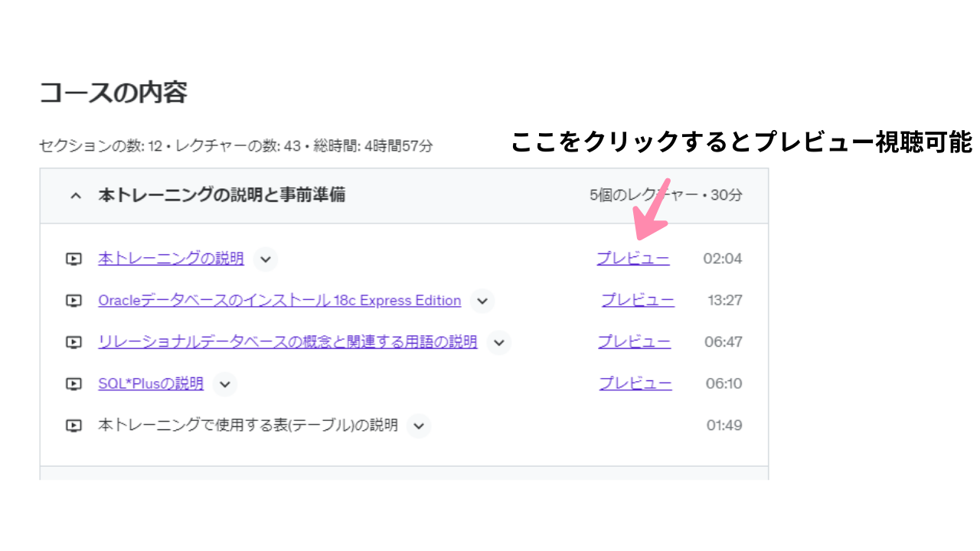Image resolution: width=980 pixels, height=551 pixels.
Task: Expand details arrow next to SQL*Plusの説明
Action: coord(224,384)
